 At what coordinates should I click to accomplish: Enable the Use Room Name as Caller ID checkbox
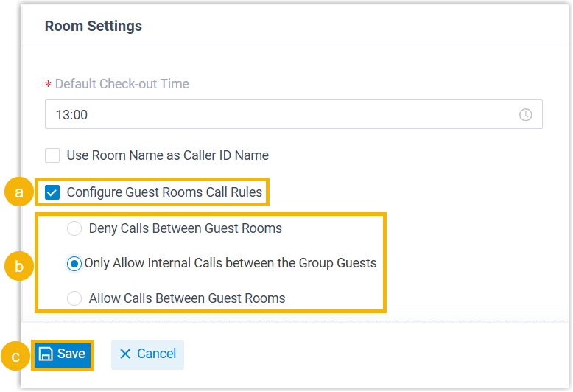click(52, 155)
